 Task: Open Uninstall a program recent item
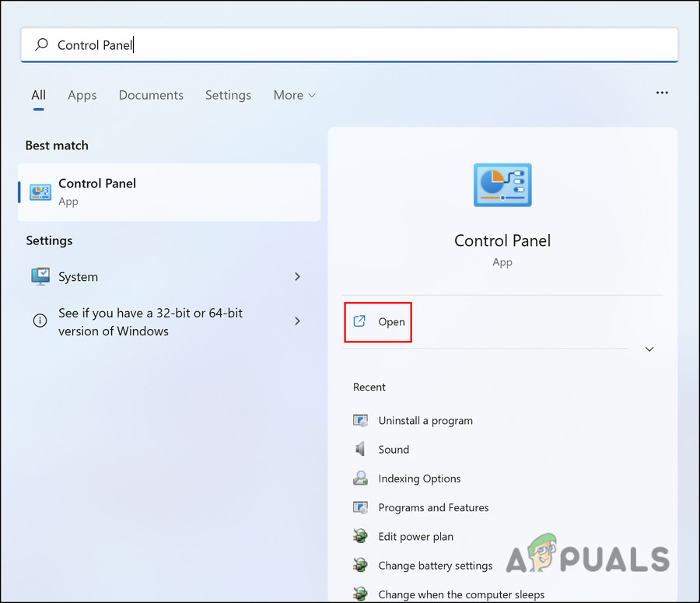pos(425,421)
